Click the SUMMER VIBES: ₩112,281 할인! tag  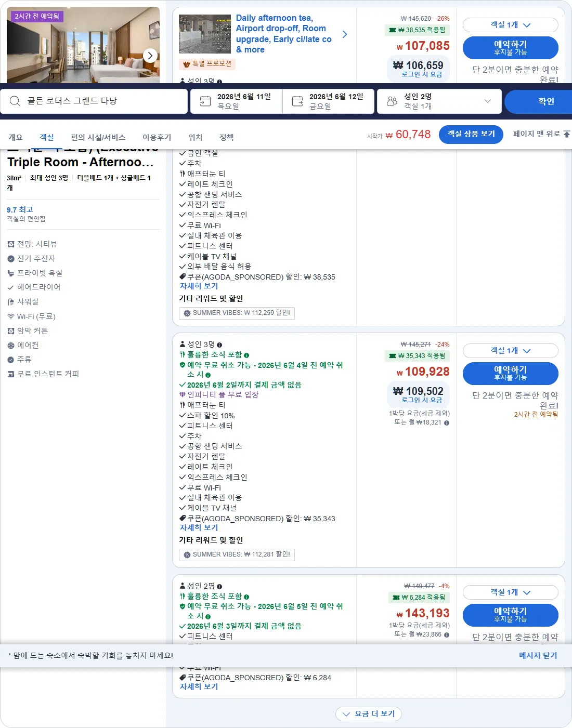(237, 555)
